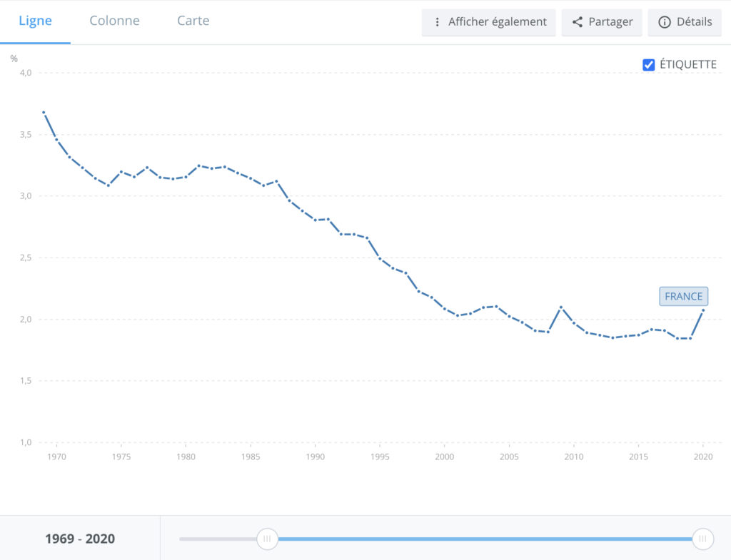Click the share icon beside Partager
The image size is (731, 560).
[578, 22]
